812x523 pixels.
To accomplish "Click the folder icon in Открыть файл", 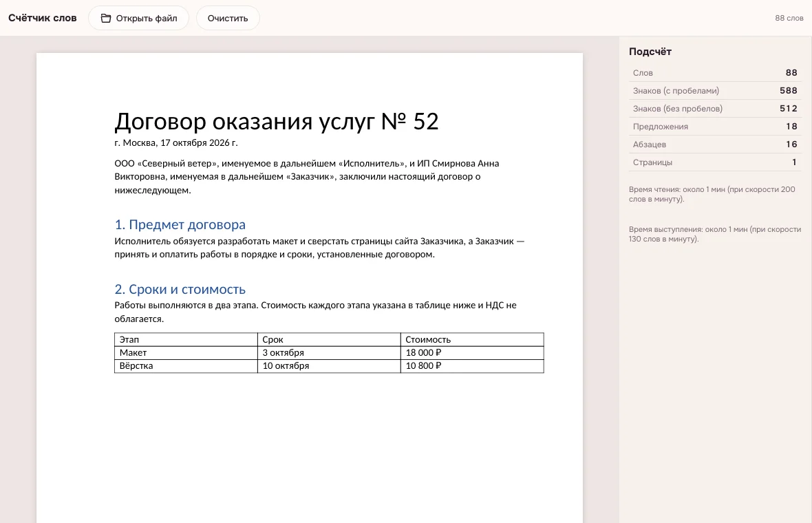I will (106, 18).
